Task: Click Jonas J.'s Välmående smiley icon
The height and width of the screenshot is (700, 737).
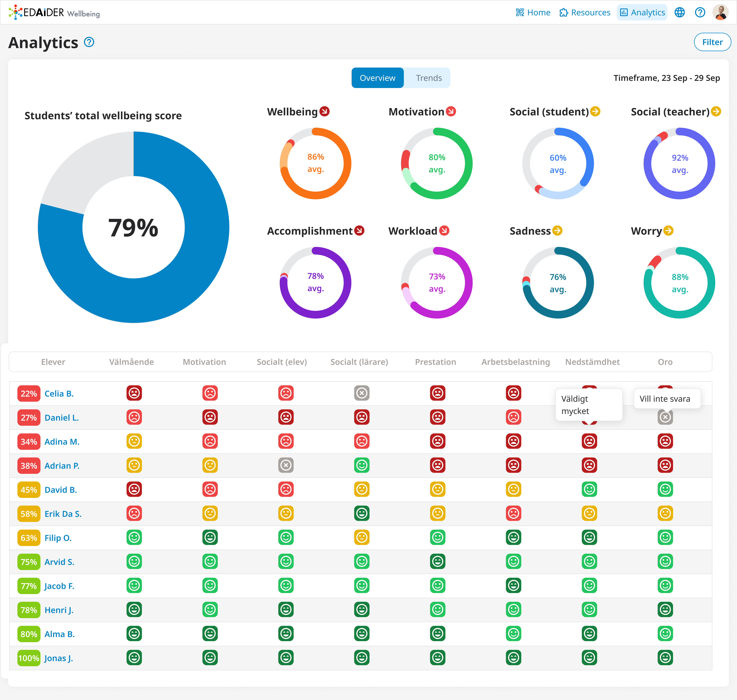Action: pos(134,658)
